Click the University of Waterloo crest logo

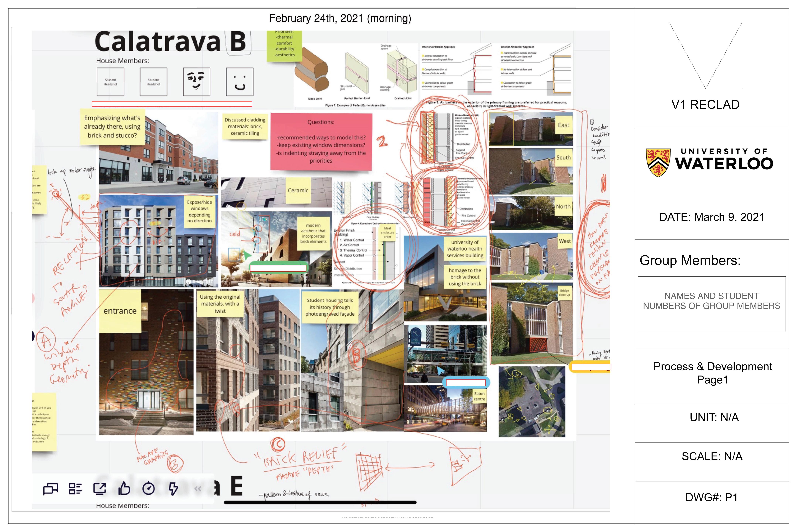658,163
